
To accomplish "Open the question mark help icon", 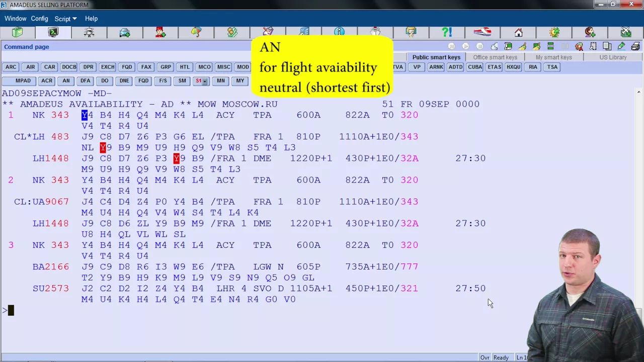I will [447, 32].
